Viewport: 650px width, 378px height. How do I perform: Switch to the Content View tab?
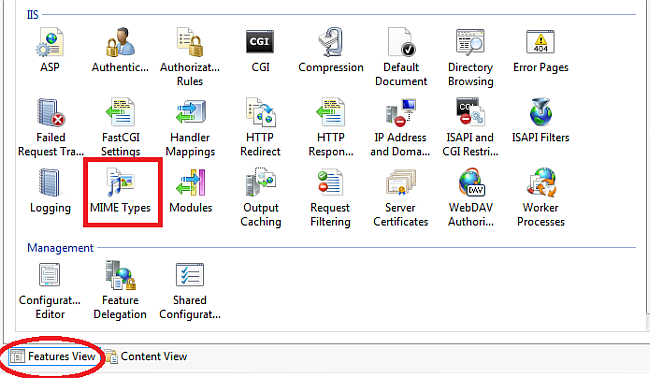[x=146, y=356]
